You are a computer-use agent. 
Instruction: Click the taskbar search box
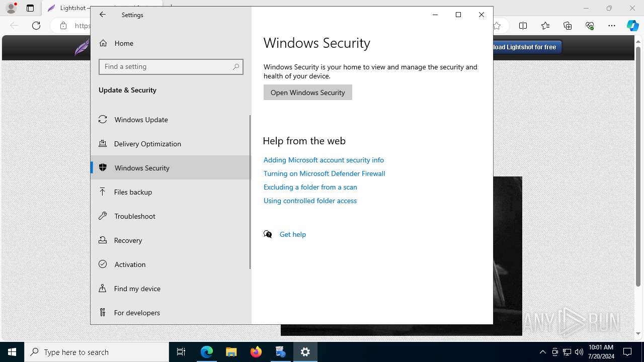(x=97, y=352)
